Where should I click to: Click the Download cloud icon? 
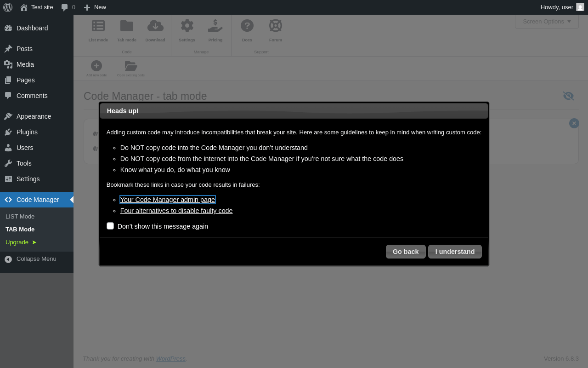pos(155,26)
